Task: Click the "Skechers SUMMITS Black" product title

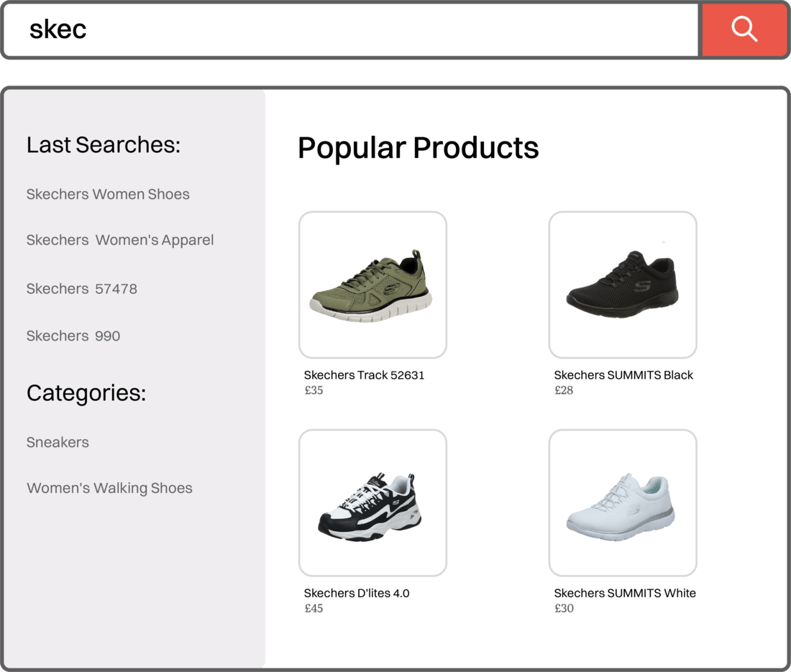Action: click(623, 375)
